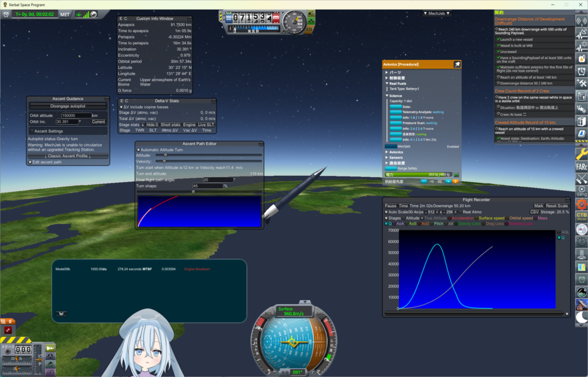Expand the Avionics section in part window

tap(394, 152)
